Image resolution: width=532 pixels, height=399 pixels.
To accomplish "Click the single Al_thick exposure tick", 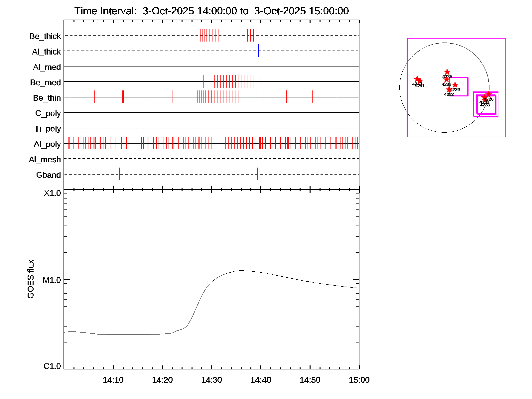I will [258, 51].
